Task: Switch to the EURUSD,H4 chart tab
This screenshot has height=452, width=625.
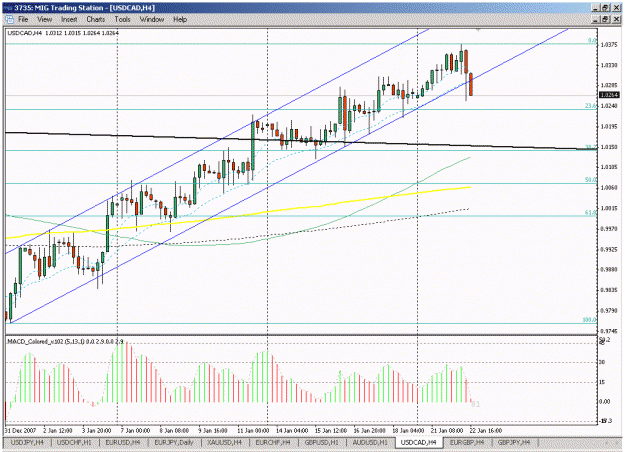Action: point(122,442)
